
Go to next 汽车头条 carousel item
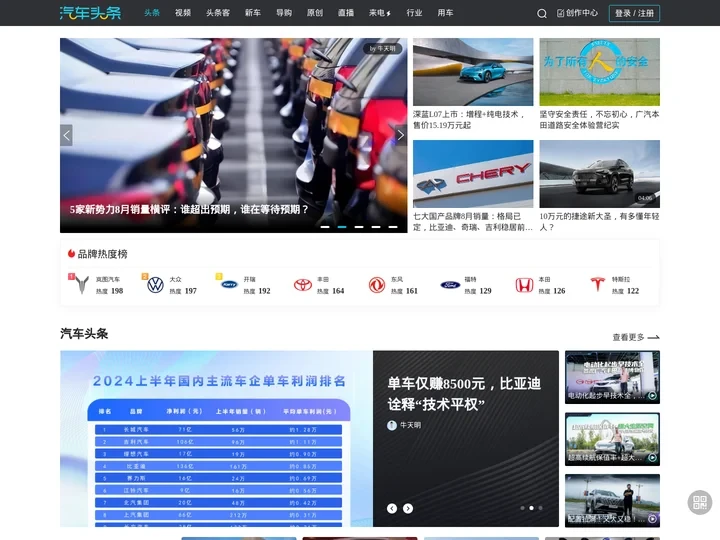[x=408, y=508]
